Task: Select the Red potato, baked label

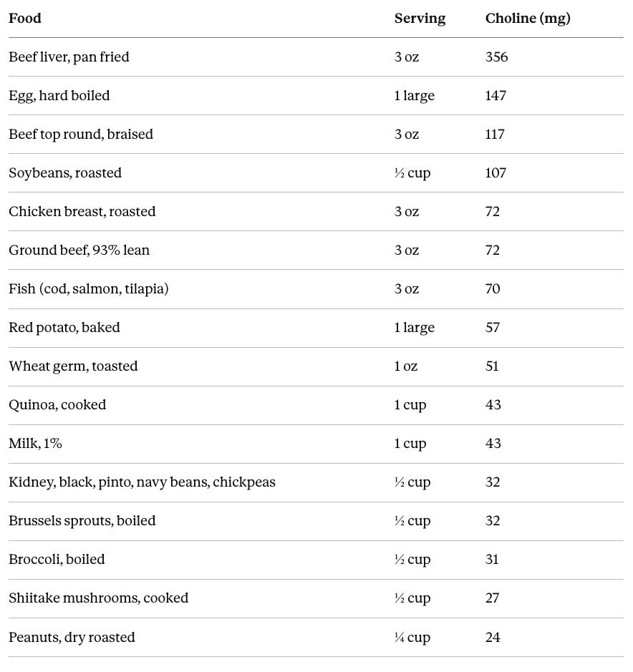Action: click(x=64, y=328)
